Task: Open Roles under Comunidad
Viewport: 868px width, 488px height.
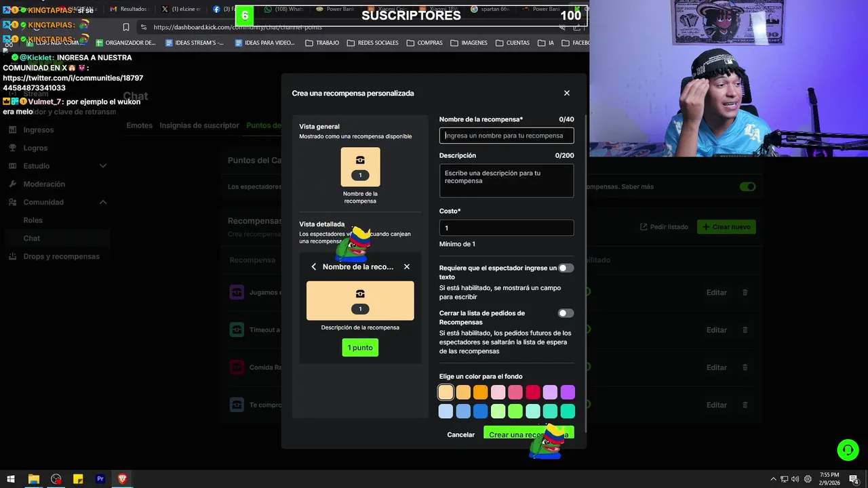Action: 33,220
